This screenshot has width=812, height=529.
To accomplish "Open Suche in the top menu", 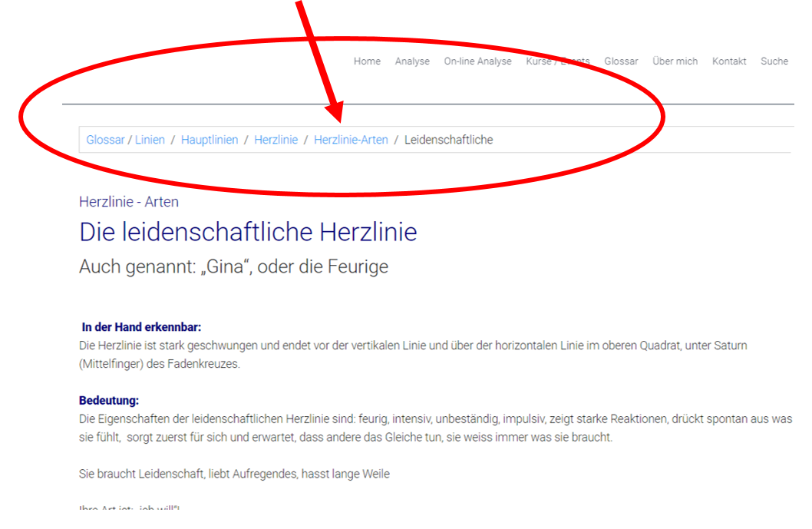I will pos(774,61).
